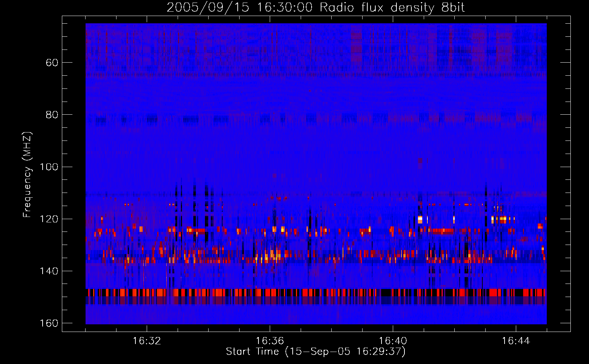The height and width of the screenshot is (364, 589).
Task: Click the plot title "2005/09/15 16:30:00 Radio flux density 8bit"
Action: 316,7
